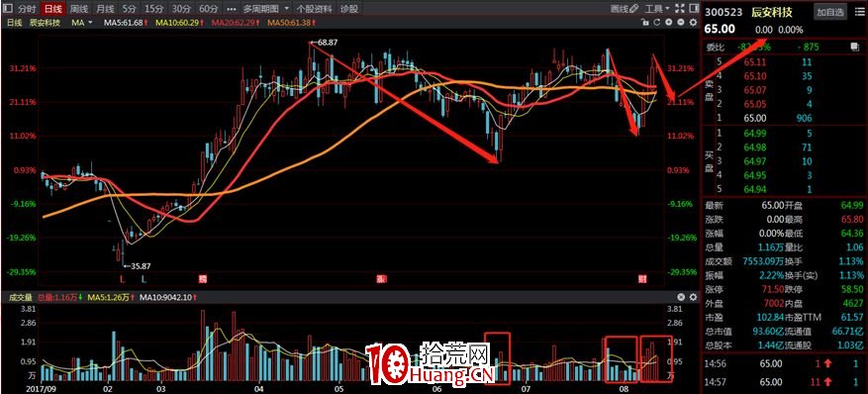Viewport: 868px width, 394px height.
Task: Select the buy level 5 price 64.94
Action: 755,190
